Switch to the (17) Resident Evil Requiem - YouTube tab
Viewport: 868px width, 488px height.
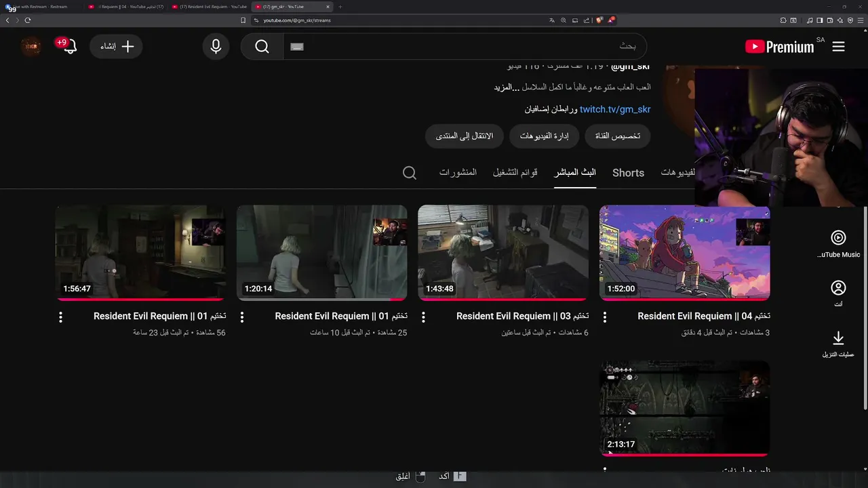[210, 7]
